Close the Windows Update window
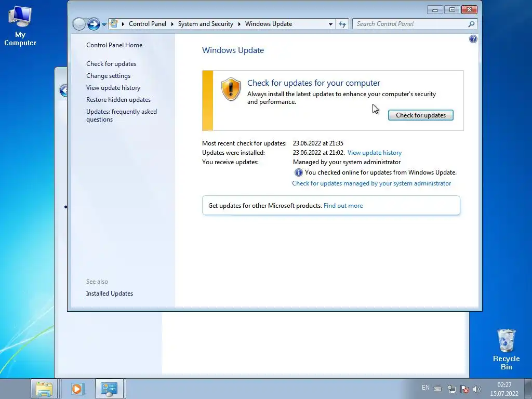Image resolution: width=532 pixels, height=399 pixels. click(x=469, y=10)
